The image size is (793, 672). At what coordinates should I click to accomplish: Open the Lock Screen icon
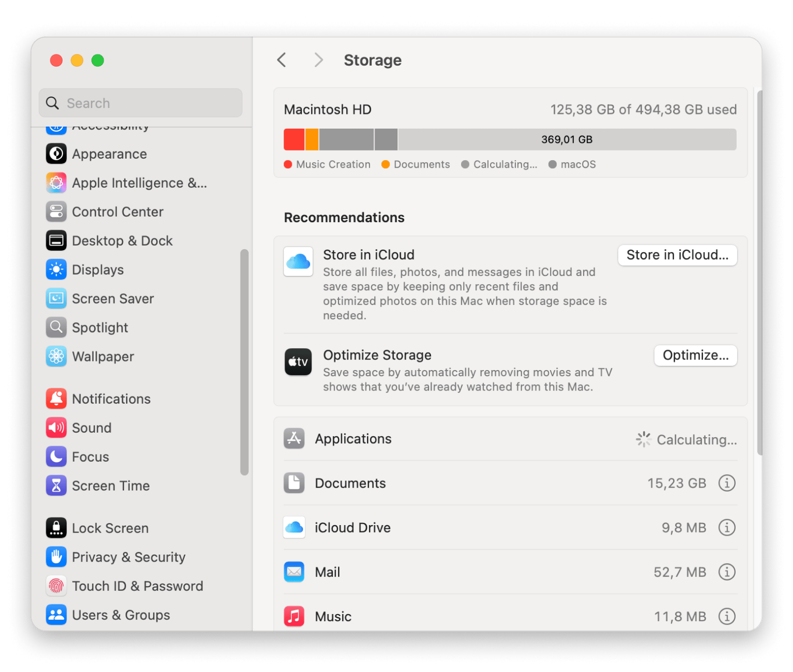pos(56,528)
